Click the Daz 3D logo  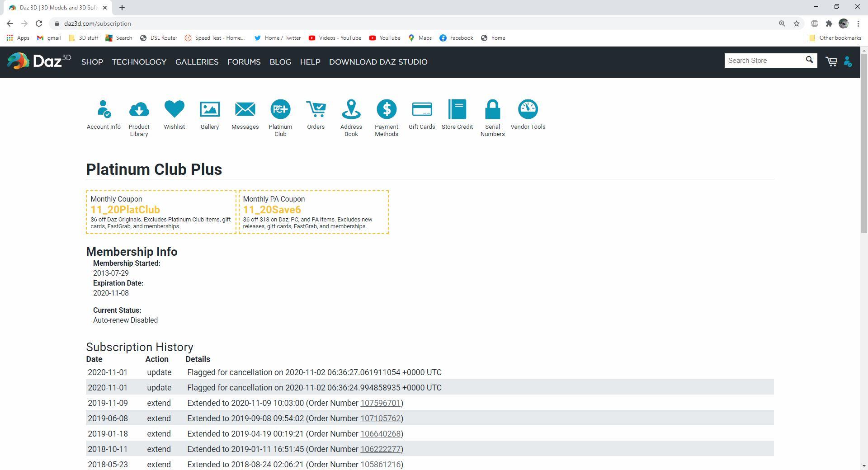tap(39, 61)
